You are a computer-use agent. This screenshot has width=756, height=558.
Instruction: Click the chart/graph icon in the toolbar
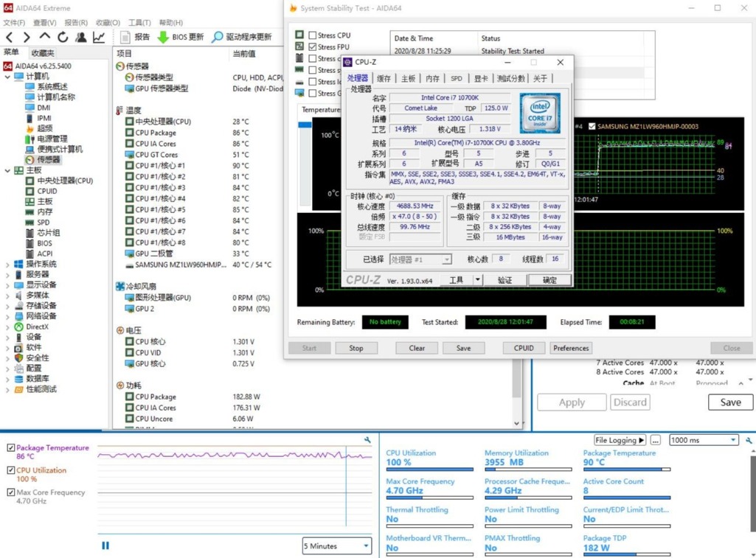point(97,35)
